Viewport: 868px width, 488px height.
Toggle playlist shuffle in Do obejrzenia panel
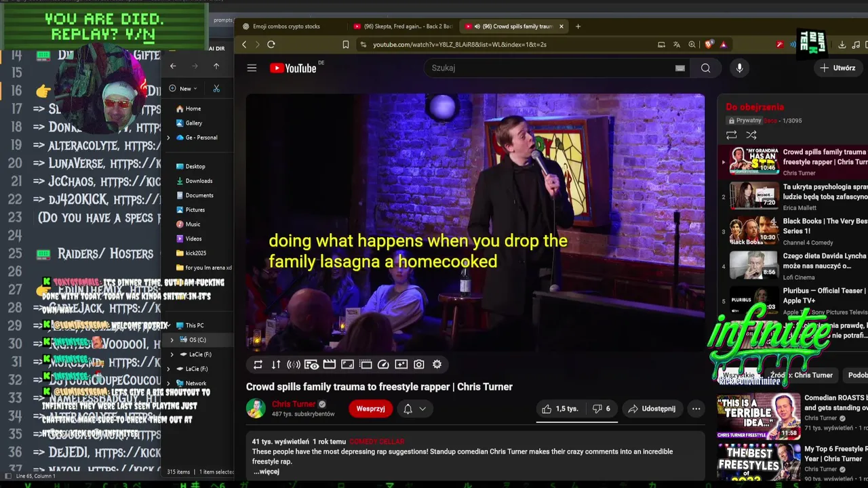[751, 136]
